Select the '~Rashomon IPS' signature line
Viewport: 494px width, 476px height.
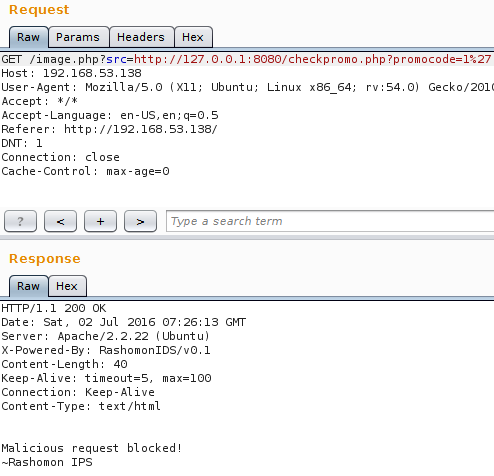[47, 462]
